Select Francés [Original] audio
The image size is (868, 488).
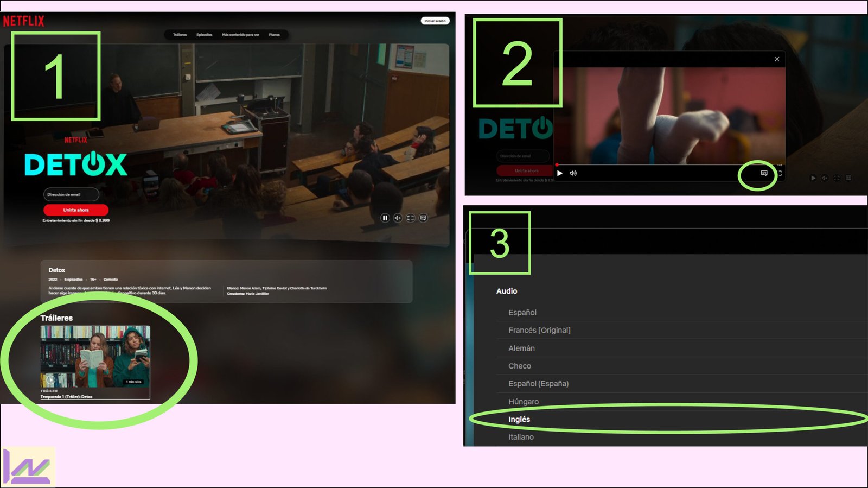[x=682, y=330]
